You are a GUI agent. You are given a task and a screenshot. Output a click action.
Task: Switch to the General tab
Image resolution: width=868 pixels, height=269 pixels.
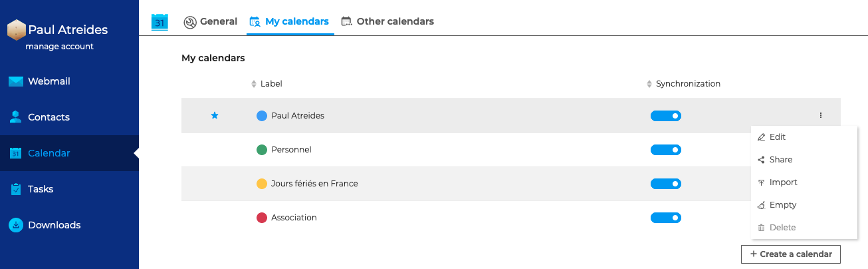click(x=211, y=21)
